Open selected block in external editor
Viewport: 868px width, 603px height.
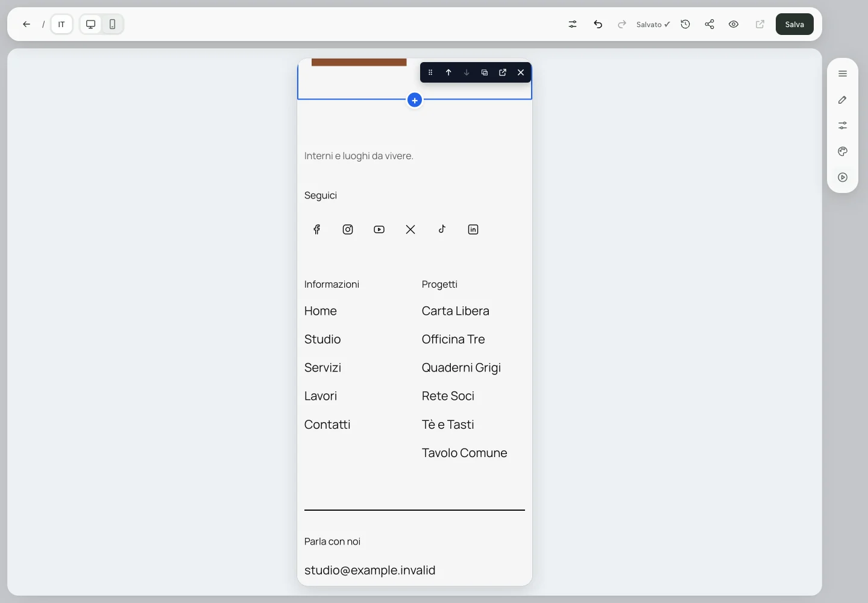tap(503, 72)
